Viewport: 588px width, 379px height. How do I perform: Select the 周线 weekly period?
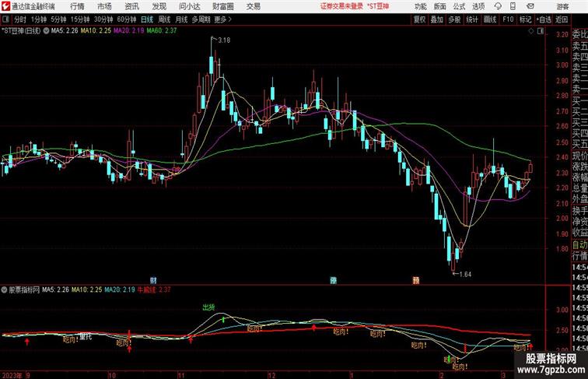pyautogui.click(x=164, y=19)
